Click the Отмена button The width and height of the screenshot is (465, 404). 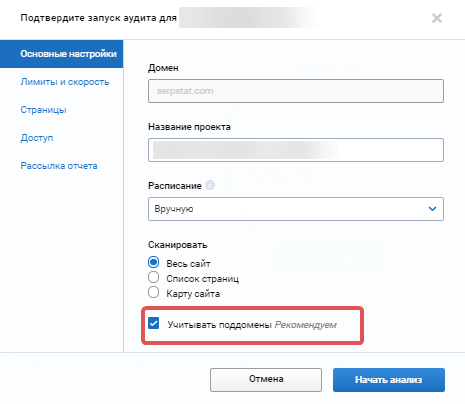point(266,380)
